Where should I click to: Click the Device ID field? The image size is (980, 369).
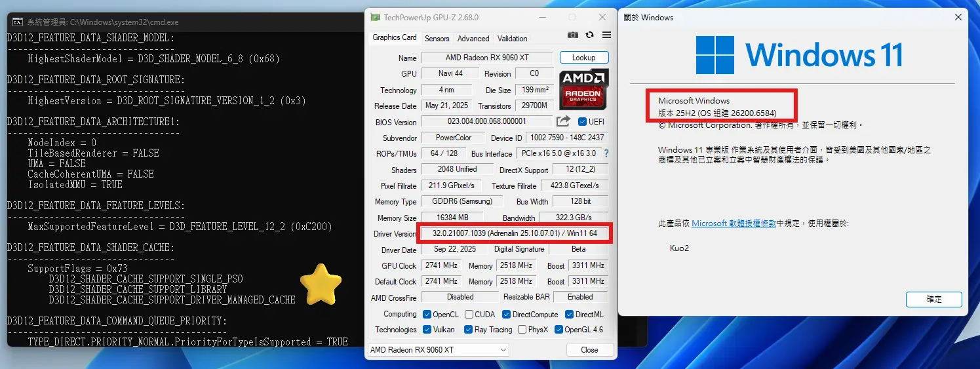click(x=568, y=138)
